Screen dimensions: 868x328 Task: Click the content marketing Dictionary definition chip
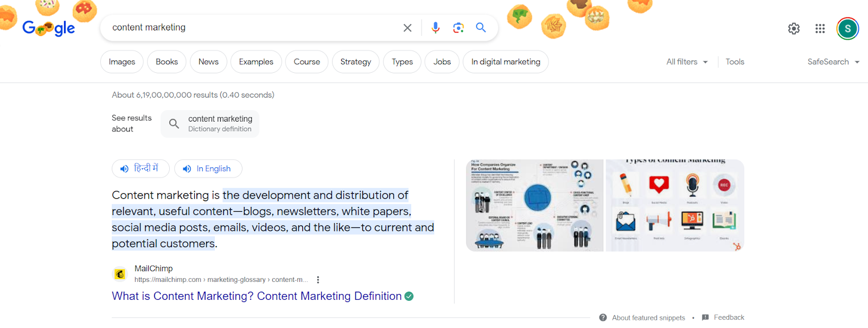[x=210, y=124]
